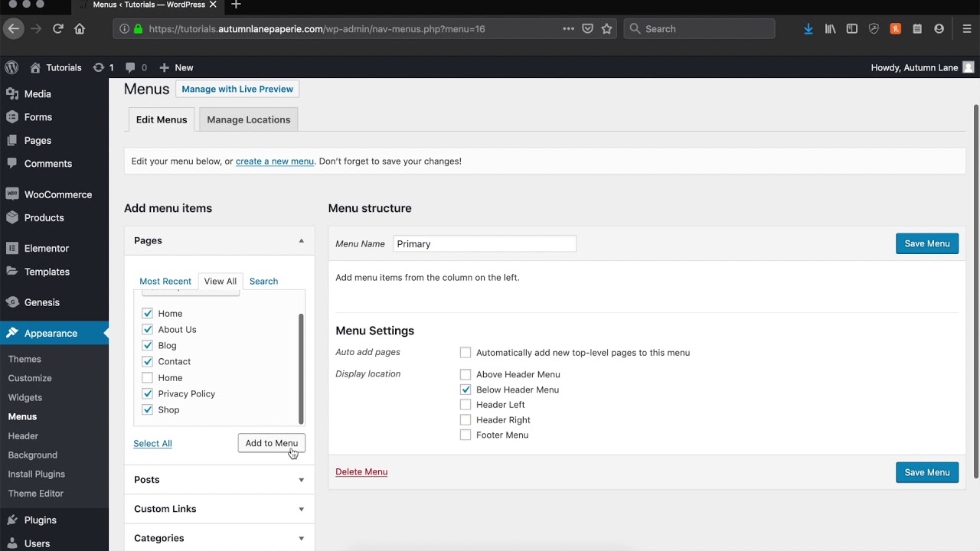The image size is (980, 551).
Task: Click the top Save Menu button
Action: [x=927, y=243]
